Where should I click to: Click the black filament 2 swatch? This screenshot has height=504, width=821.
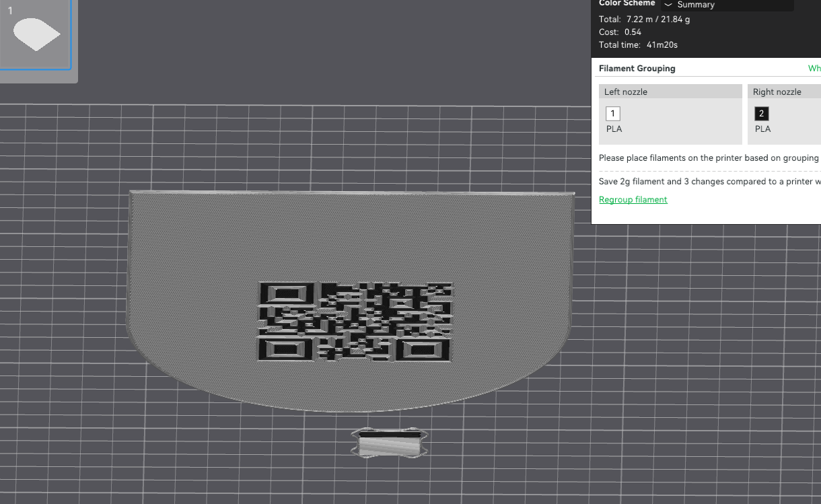click(761, 114)
